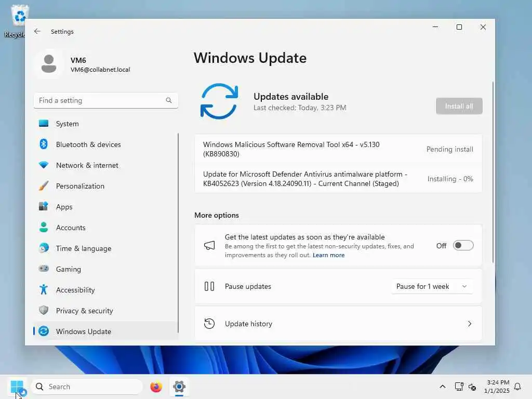The width and height of the screenshot is (532, 399).
Task: Click the Installing - 0% status text
Action: point(450,179)
